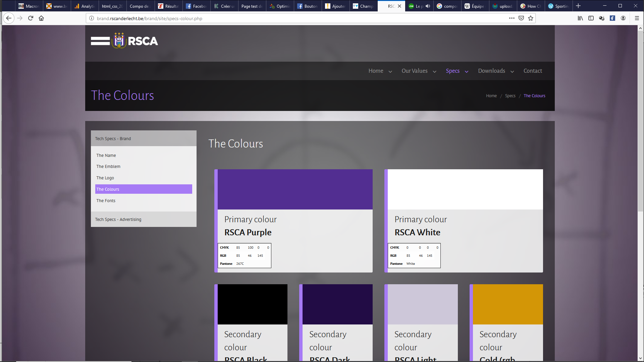Expand the Specs menu chevron
Image resolution: width=644 pixels, height=362 pixels.
pos(467,71)
